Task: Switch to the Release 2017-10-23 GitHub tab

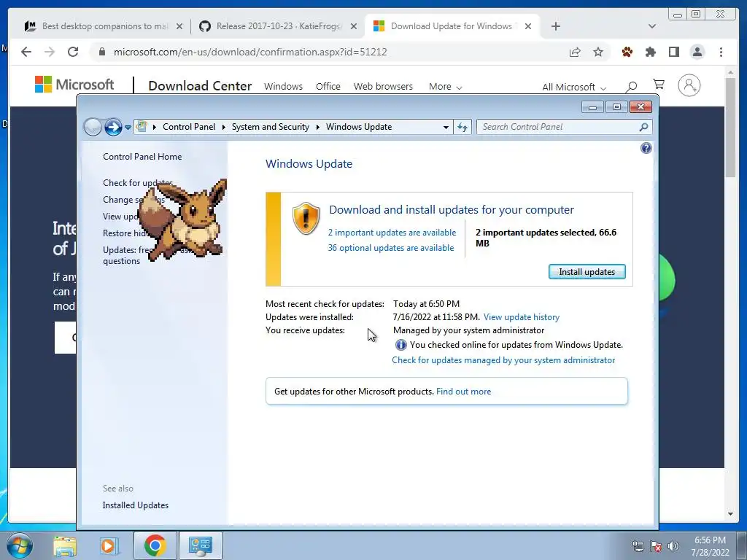Action: pos(279,26)
